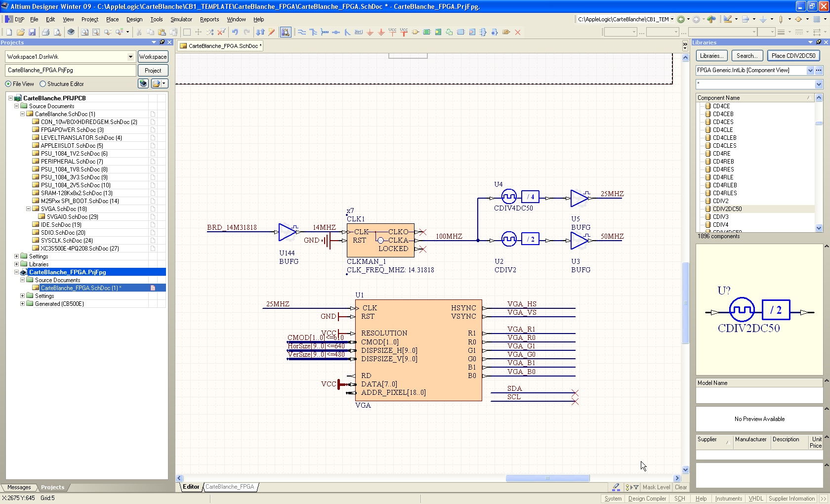Print the schematic using the printer icon
Image resolution: width=830 pixels, height=504 pixels.
[45, 32]
